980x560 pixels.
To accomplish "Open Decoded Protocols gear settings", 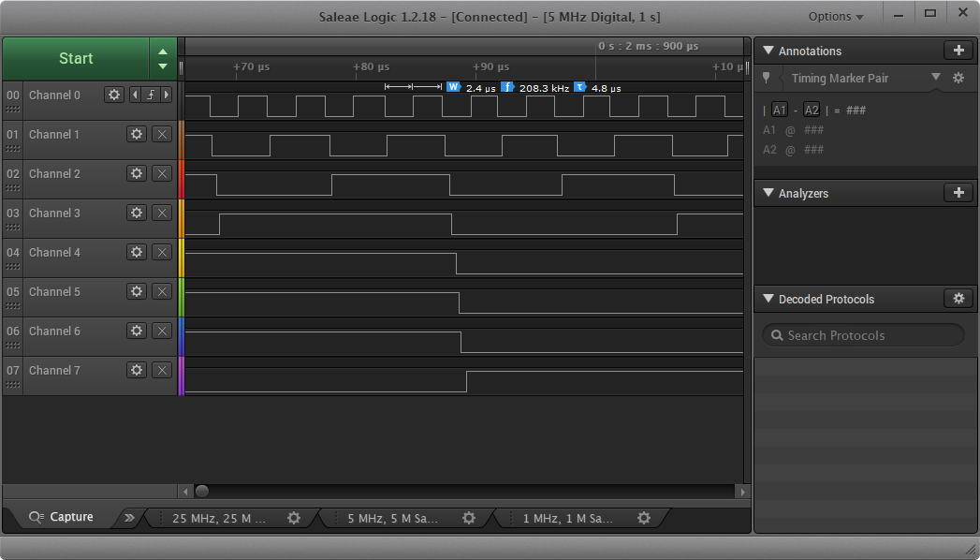I will (958, 299).
